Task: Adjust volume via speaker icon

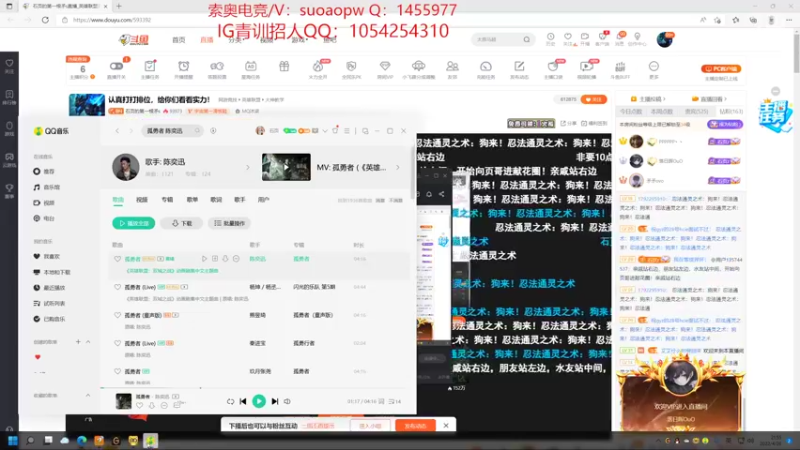Action: click(x=287, y=402)
